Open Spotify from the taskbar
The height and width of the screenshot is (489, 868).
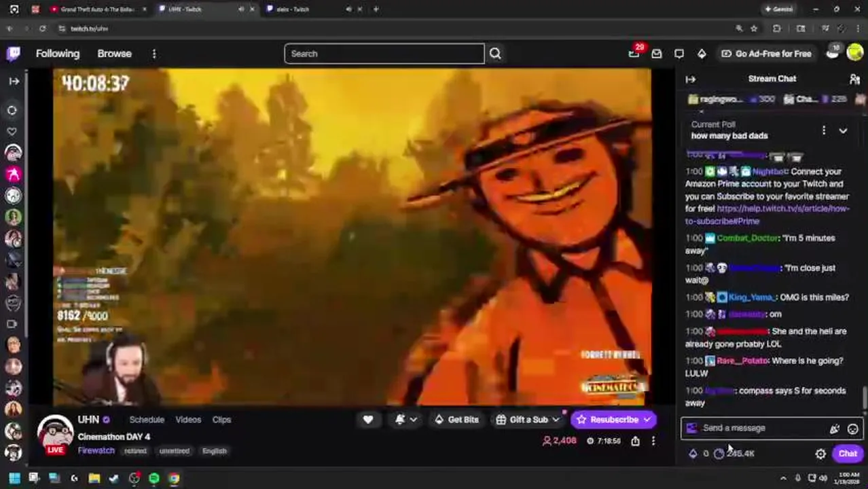pyautogui.click(x=154, y=478)
